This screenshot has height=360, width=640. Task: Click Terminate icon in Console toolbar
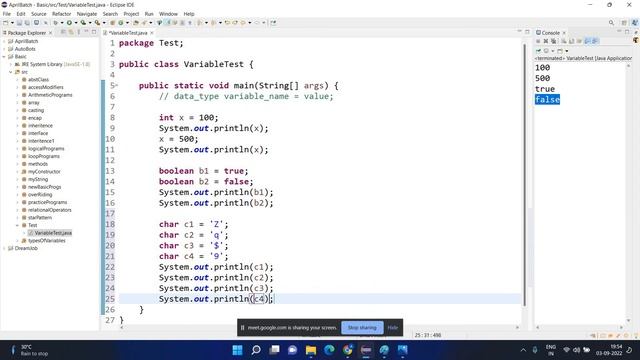(538, 41)
